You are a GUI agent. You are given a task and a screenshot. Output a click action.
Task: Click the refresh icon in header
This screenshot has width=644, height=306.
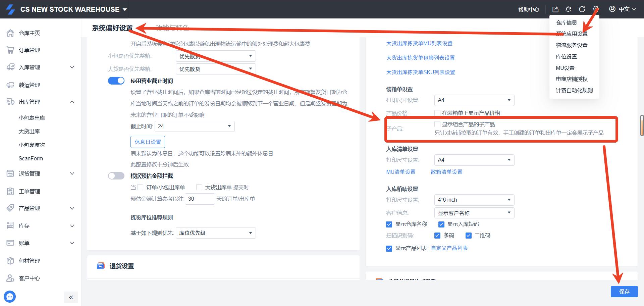tap(582, 9)
